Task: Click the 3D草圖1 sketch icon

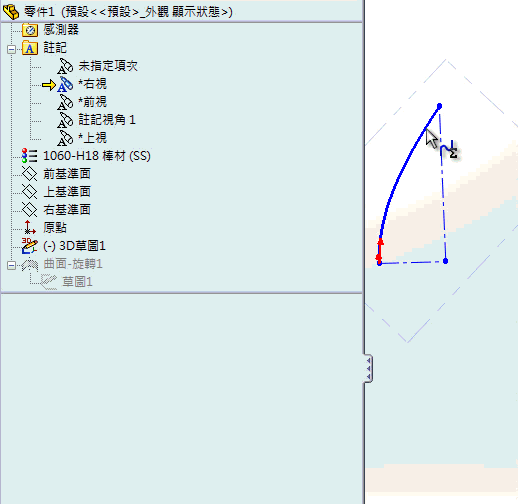Action: click(x=29, y=246)
